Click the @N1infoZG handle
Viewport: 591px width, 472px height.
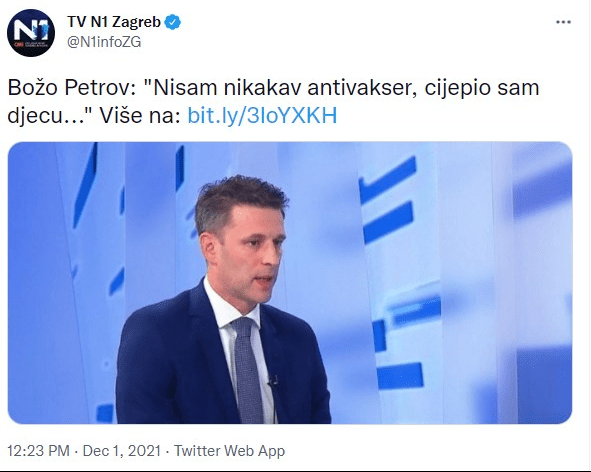tap(104, 42)
